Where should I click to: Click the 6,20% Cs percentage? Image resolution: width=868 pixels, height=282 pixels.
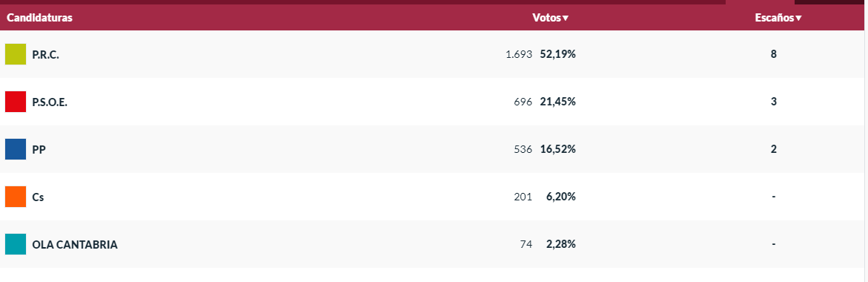coord(561,197)
